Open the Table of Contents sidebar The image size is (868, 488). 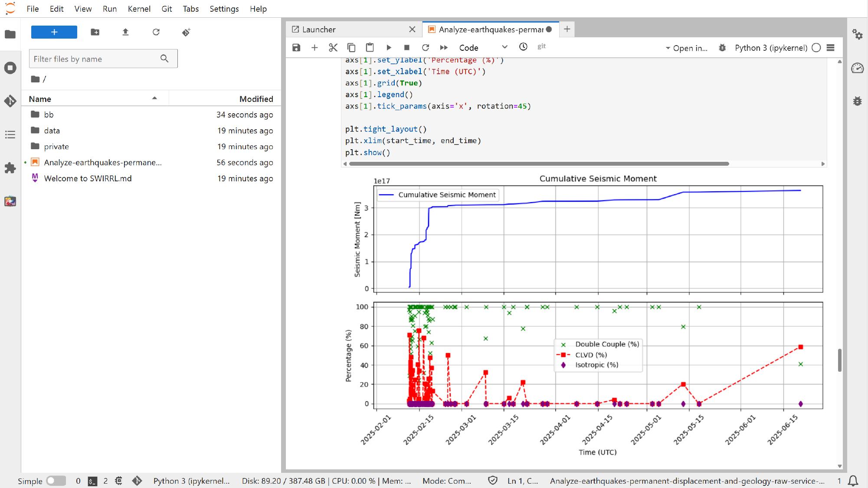point(10,135)
